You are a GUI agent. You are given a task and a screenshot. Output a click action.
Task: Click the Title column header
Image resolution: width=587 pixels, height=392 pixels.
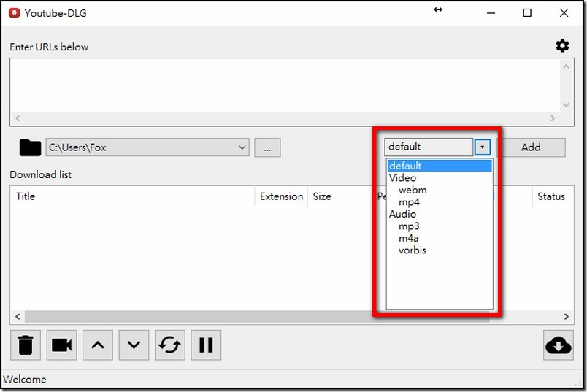click(x=133, y=196)
